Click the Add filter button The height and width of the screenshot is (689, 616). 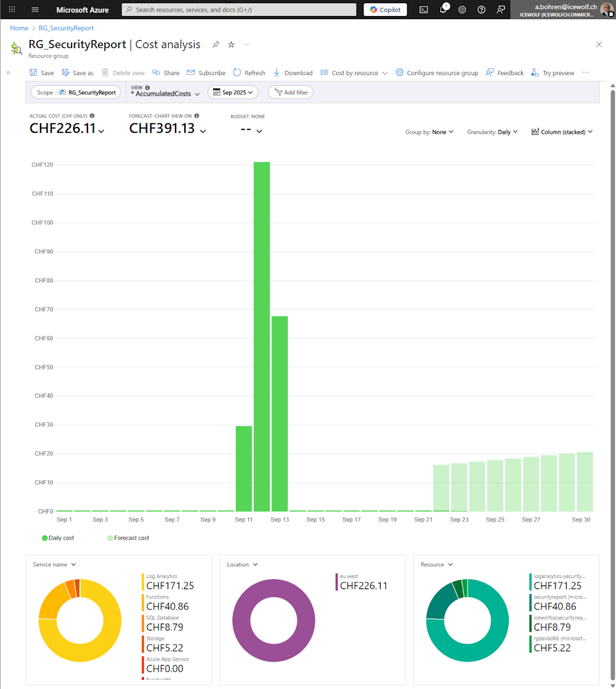291,92
